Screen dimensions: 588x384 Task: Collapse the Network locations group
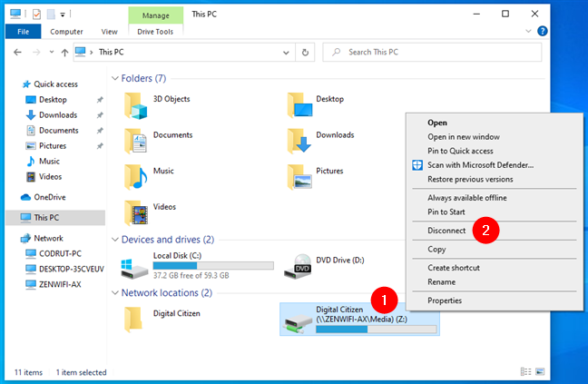pos(114,292)
